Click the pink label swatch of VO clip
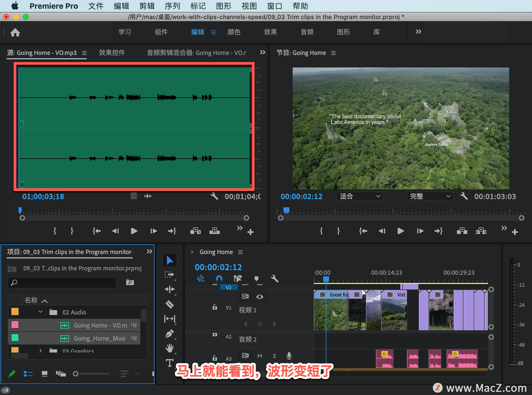The image size is (532, 395). point(15,325)
